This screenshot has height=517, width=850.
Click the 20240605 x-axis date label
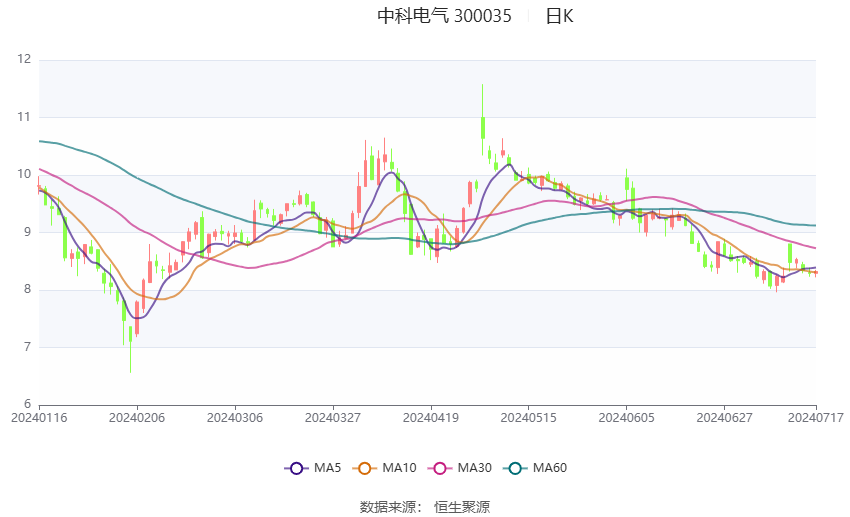coord(627,418)
